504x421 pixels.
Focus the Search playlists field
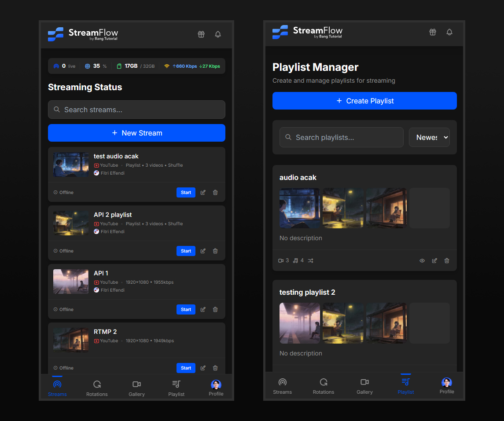342,137
